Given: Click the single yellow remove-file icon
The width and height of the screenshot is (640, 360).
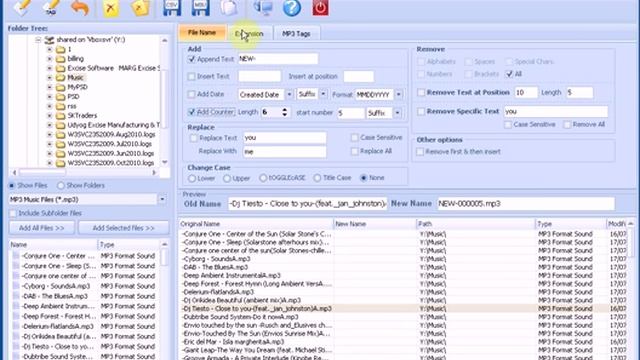Looking at the screenshot, I should click(111, 7).
